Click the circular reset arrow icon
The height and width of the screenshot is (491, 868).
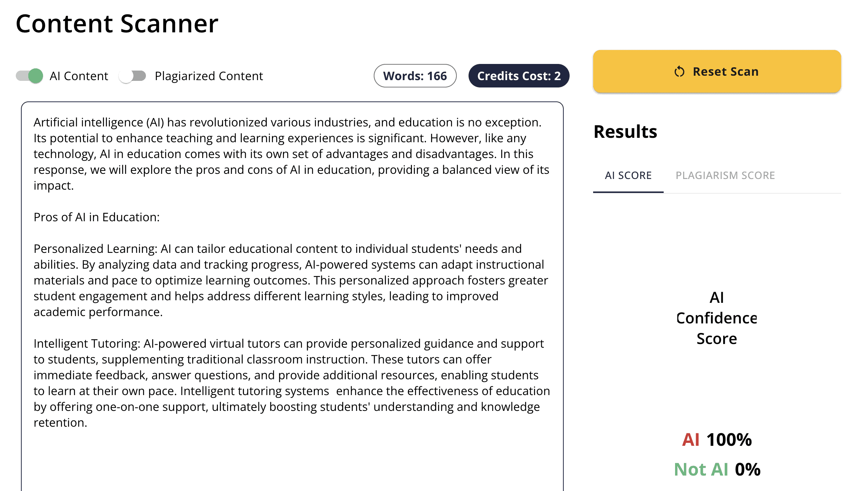(679, 72)
